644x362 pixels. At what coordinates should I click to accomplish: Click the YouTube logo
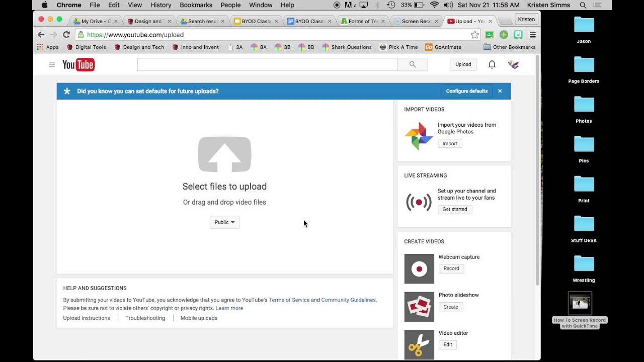pos(78,64)
